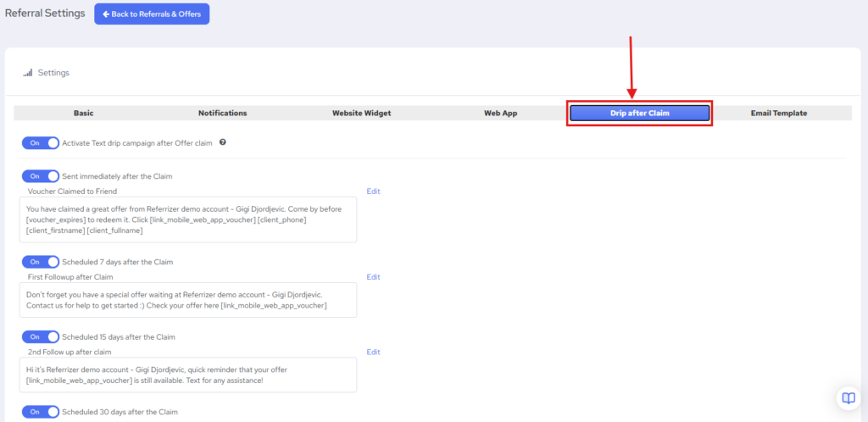This screenshot has width=868, height=422.
Task: Switch to the Basic tab
Action: 84,113
